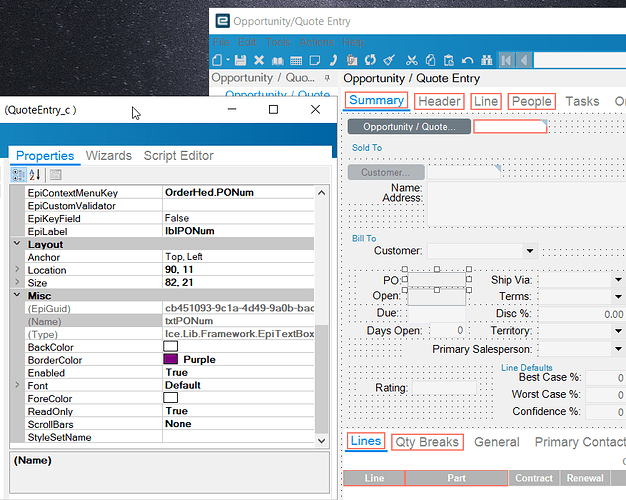Expand the Size property
This screenshot has width=626, height=500.
click(x=17, y=282)
